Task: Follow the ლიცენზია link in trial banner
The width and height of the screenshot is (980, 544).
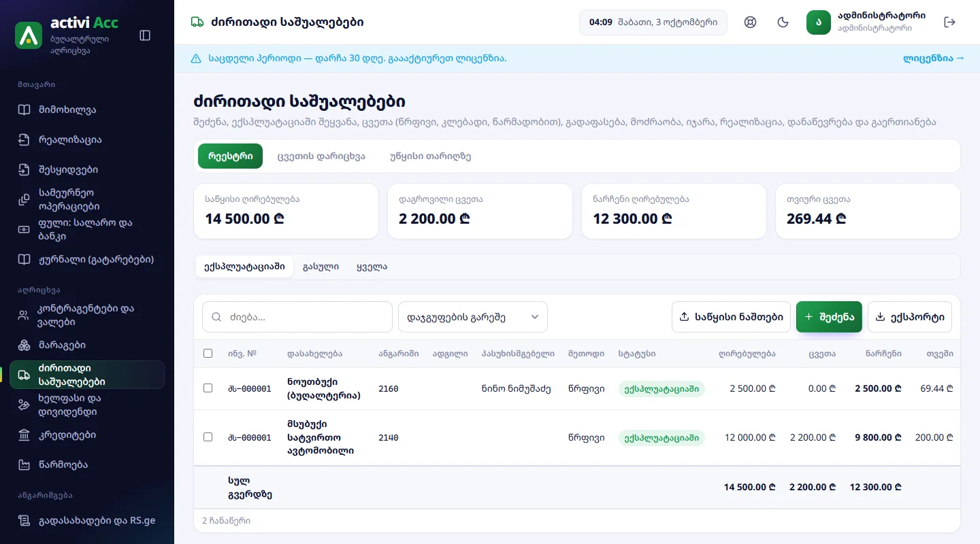Action: tap(934, 58)
